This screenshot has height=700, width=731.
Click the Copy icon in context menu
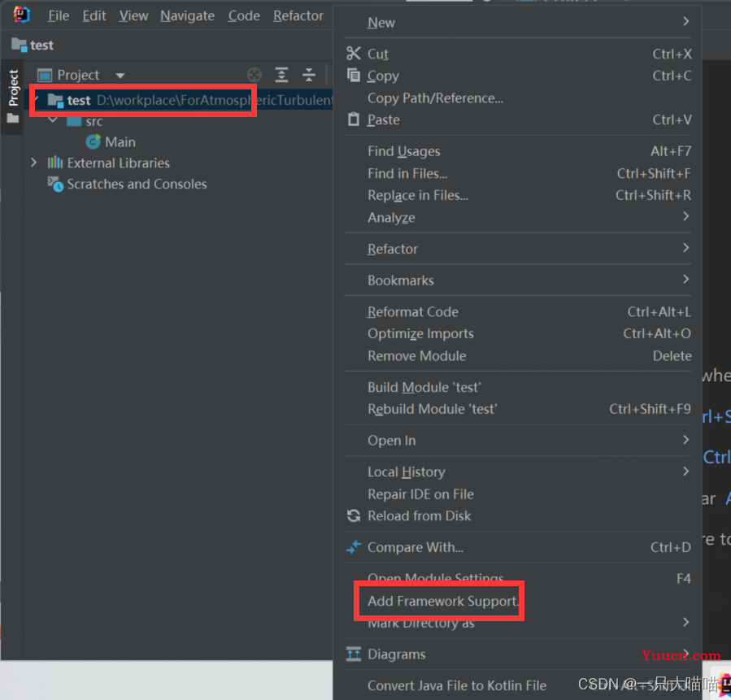click(354, 75)
